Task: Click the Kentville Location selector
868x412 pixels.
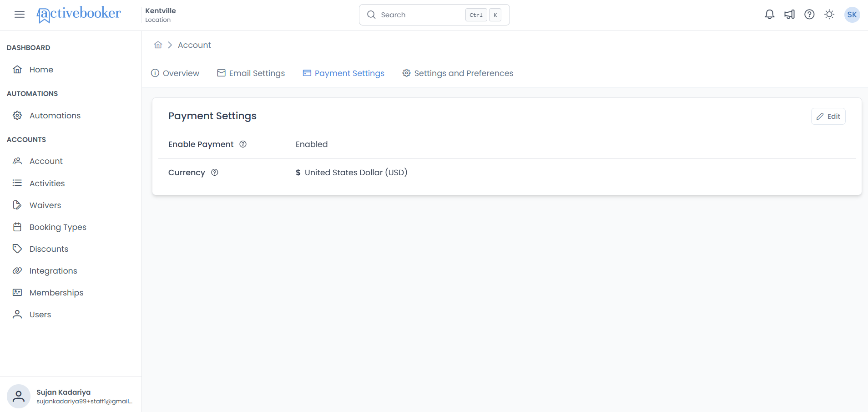Action: click(x=161, y=15)
